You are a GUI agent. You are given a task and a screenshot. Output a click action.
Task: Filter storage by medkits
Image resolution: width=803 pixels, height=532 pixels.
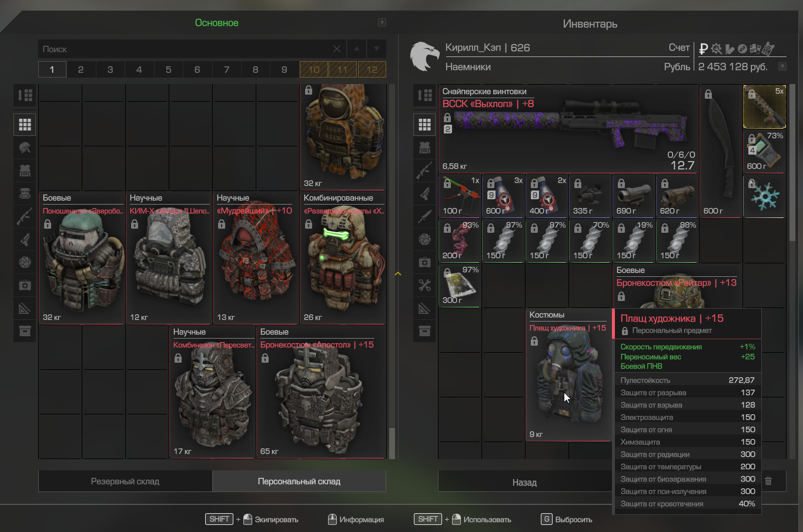[25, 285]
